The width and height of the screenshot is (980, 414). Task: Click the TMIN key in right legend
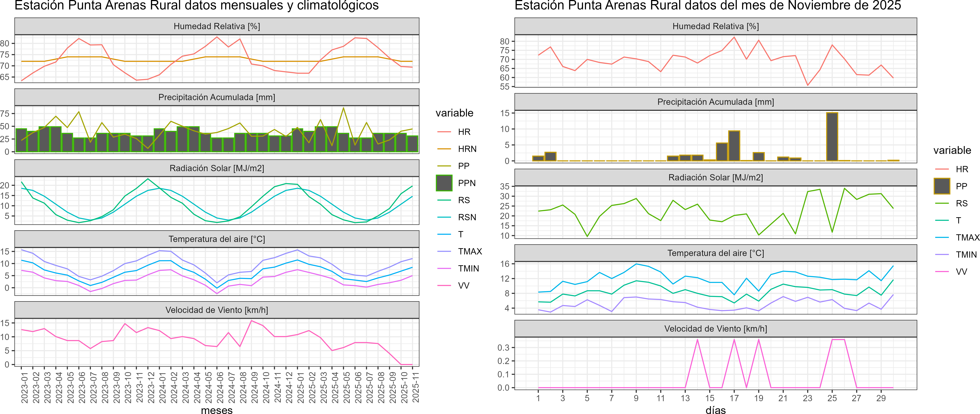[x=942, y=255]
